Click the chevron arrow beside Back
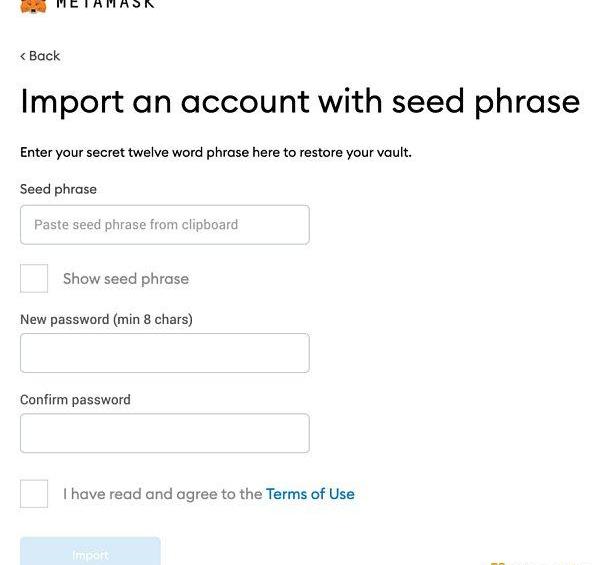 pyautogui.click(x=23, y=56)
